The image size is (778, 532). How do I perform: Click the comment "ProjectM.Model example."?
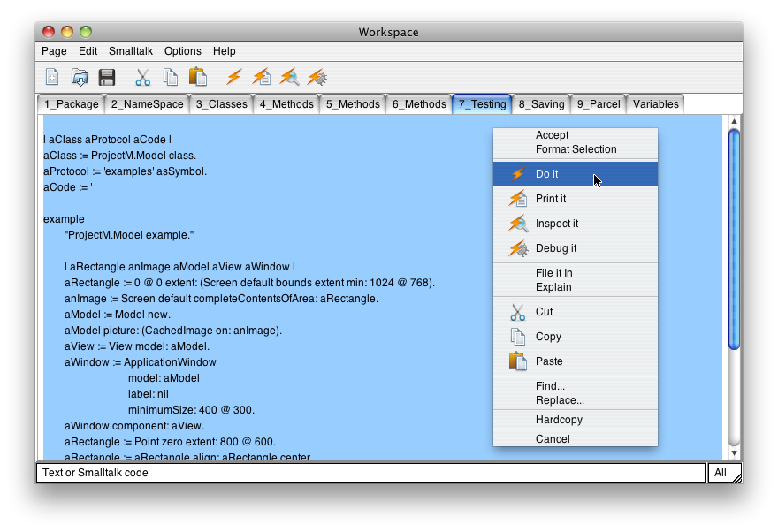pos(129,235)
